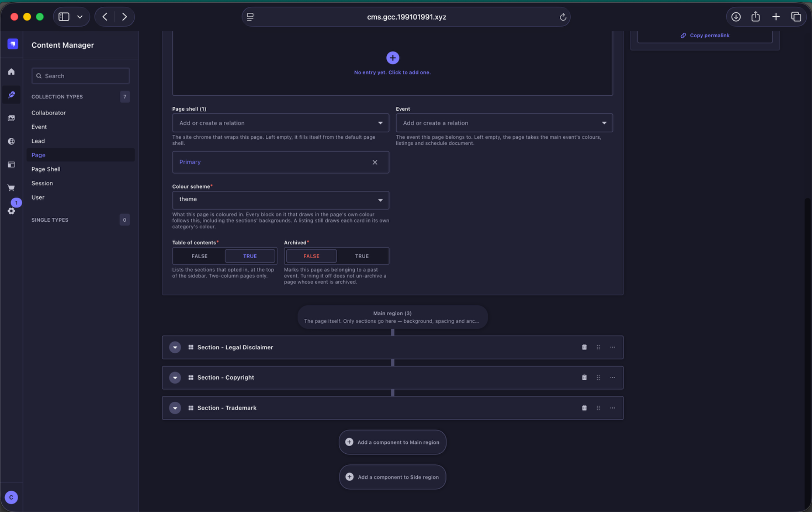Set Table of contents to TRUE
Viewport: 812px width, 512px height.
(250, 256)
